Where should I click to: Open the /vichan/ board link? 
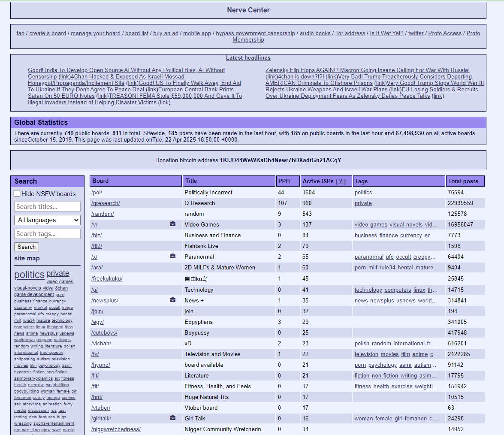click(101, 343)
